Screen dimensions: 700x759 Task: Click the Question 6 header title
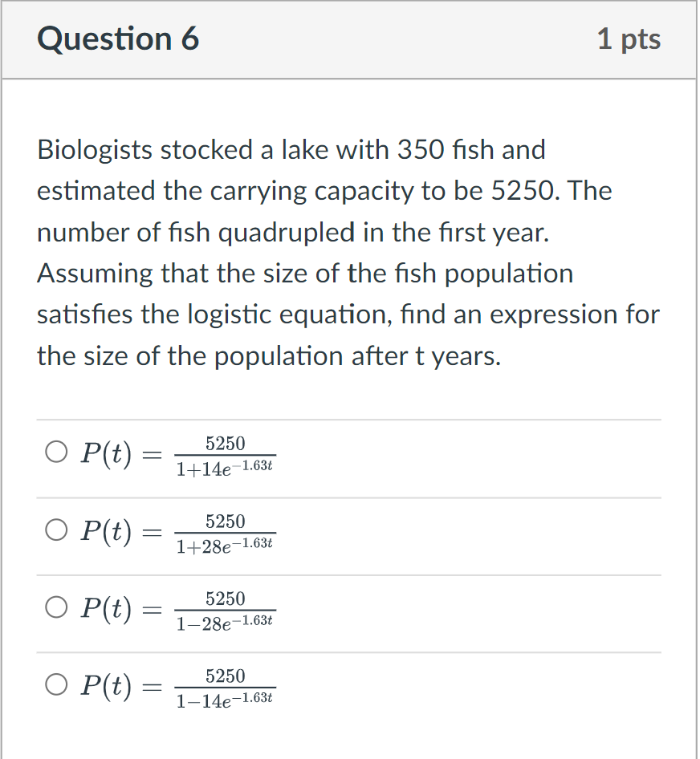coord(118,39)
